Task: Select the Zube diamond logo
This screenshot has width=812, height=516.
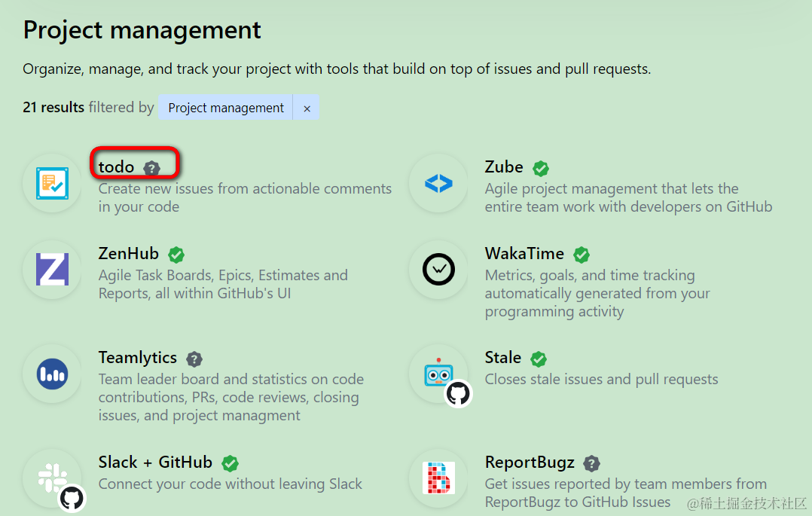Action: [x=438, y=183]
